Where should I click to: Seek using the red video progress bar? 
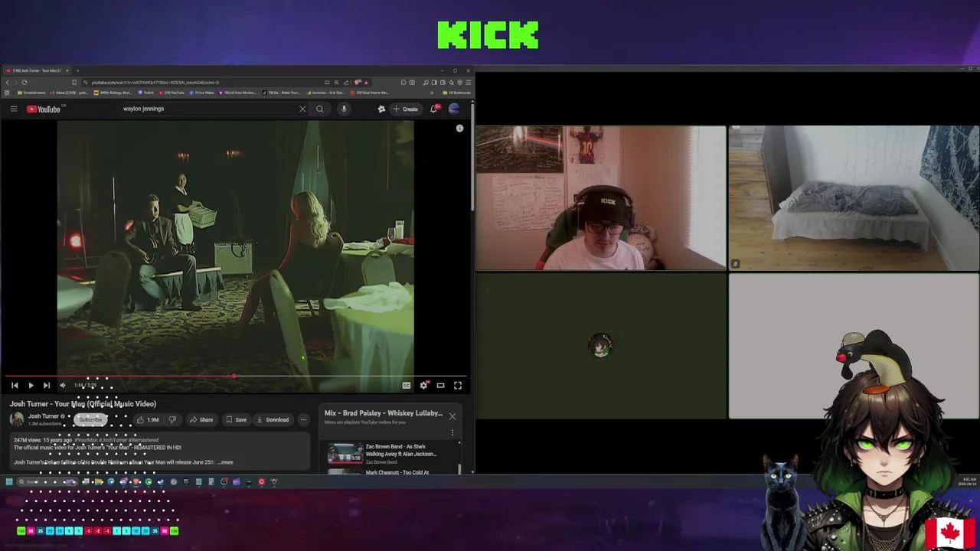(236, 377)
